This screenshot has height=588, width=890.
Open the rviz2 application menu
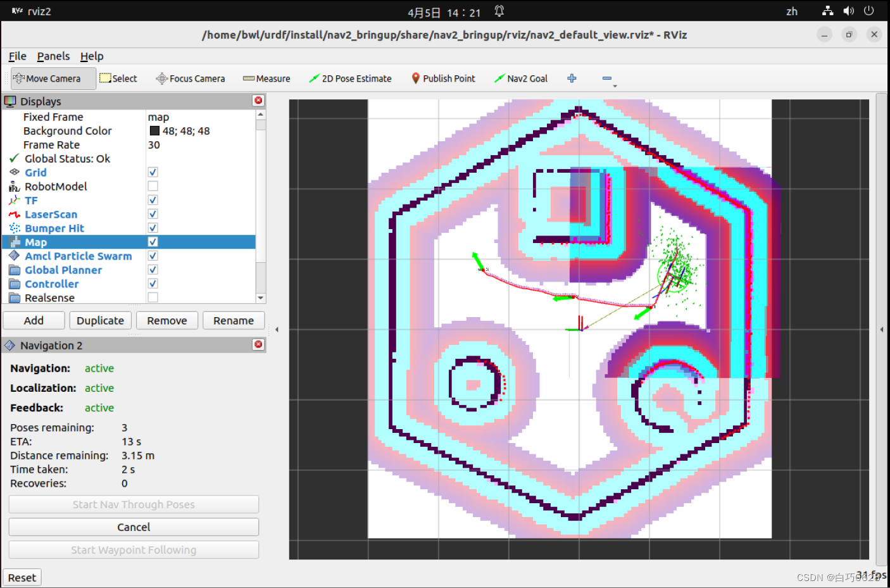(32, 11)
